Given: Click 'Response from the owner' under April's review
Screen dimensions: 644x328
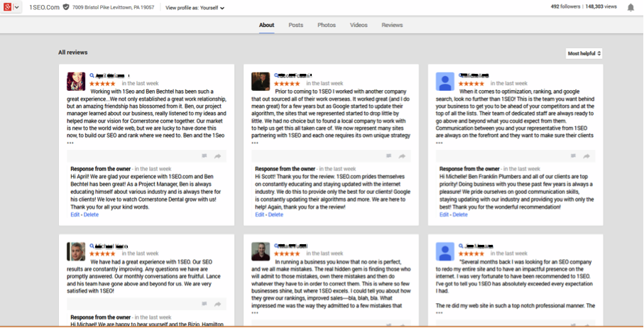Looking at the screenshot, I should 101,169.
